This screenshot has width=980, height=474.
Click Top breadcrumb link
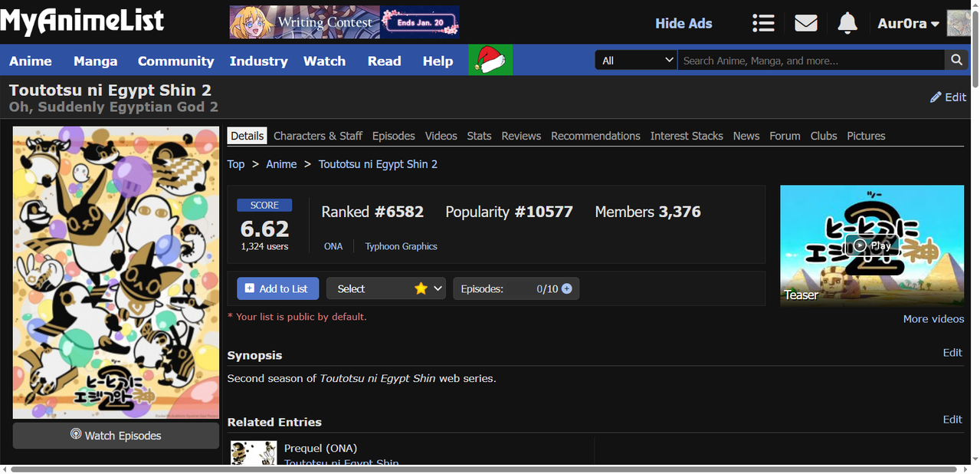pyautogui.click(x=236, y=164)
